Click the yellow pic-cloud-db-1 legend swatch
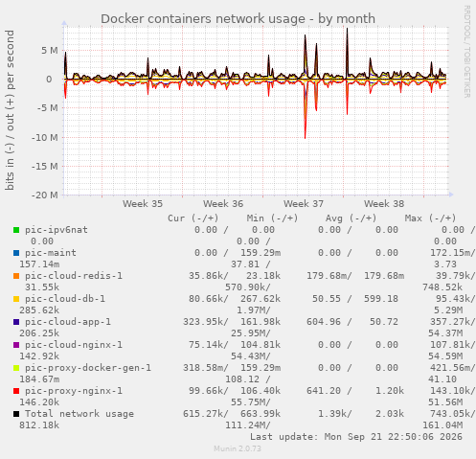The width and height of the screenshot is (476, 459). pyautogui.click(x=16, y=299)
